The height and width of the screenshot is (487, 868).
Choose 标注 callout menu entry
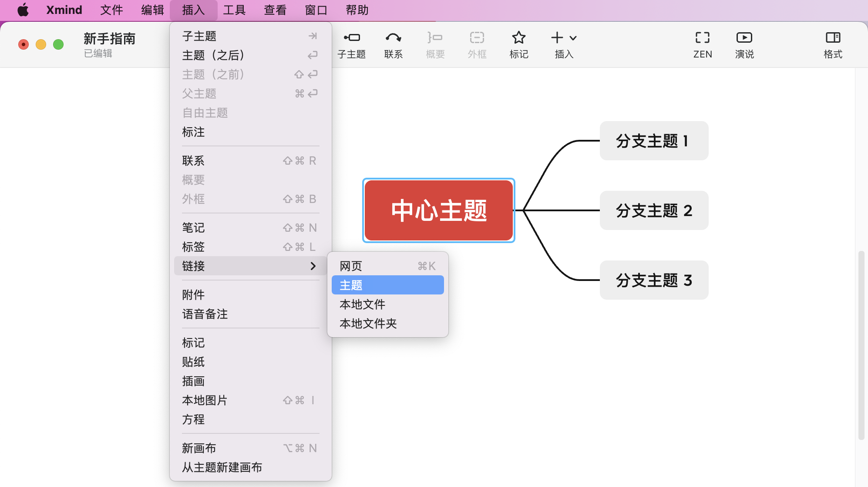[250, 132]
